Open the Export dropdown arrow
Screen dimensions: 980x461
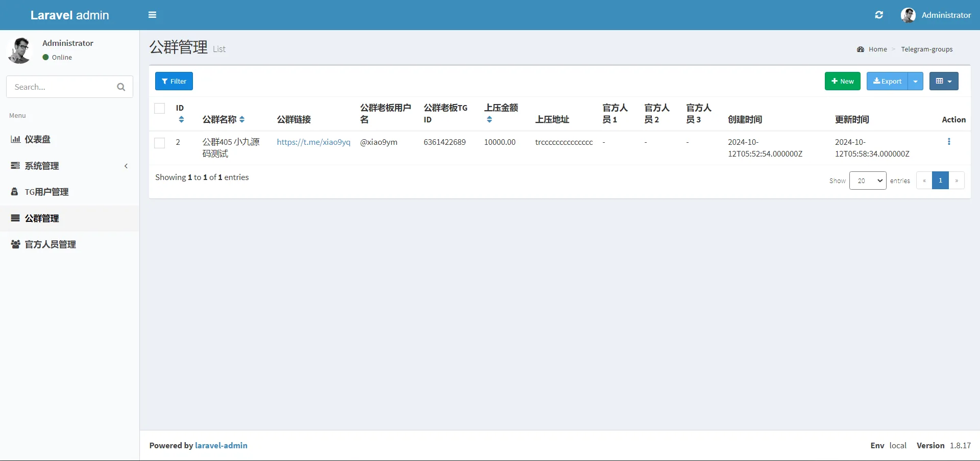point(915,82)
